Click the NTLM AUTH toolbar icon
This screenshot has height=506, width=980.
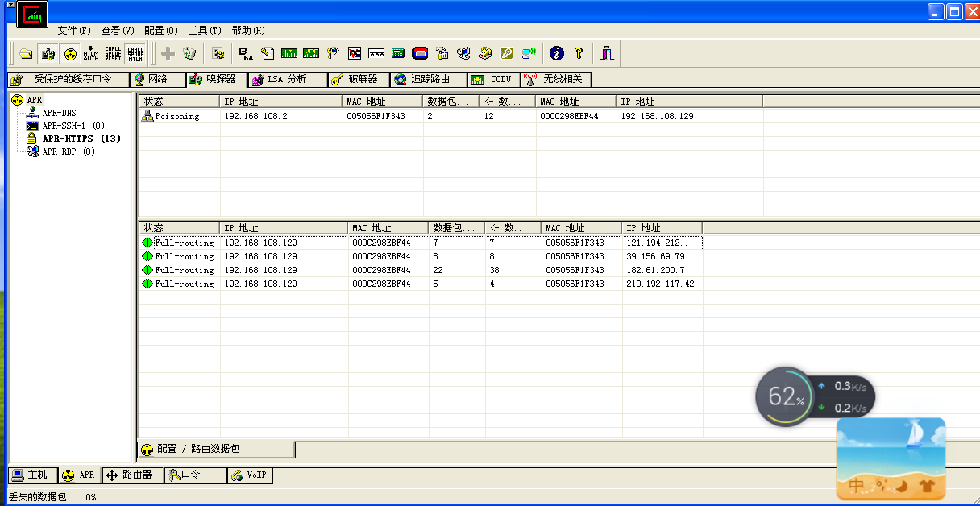coord(91,53)
